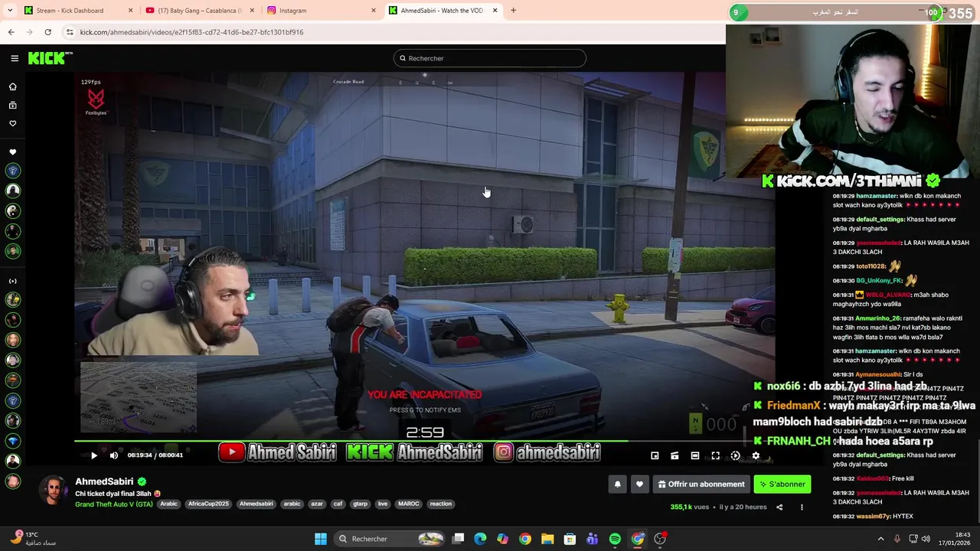Toggle notifications bell for AhmedSabiri
The width and height of the screenshot is (980, 551).
[x=617, y=484]
